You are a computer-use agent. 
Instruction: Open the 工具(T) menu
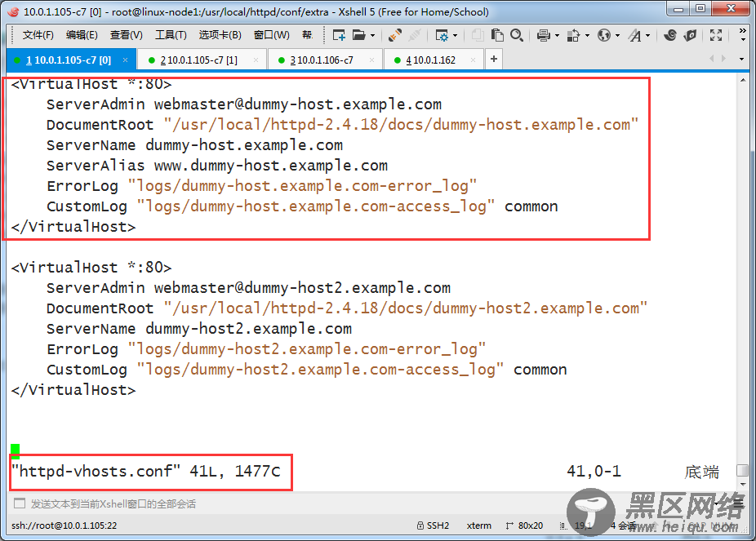[x=171, y=35]
